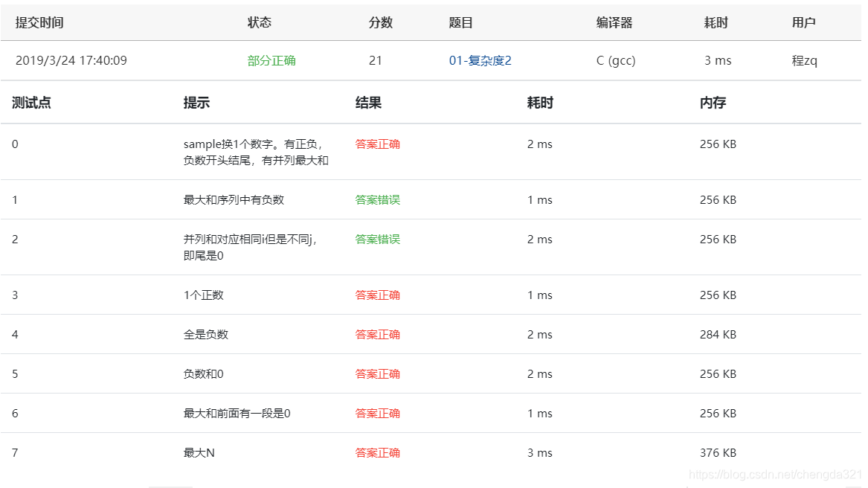Click the 376 KB memory value
Screen dimensions: 868x488
coord(718,452)
